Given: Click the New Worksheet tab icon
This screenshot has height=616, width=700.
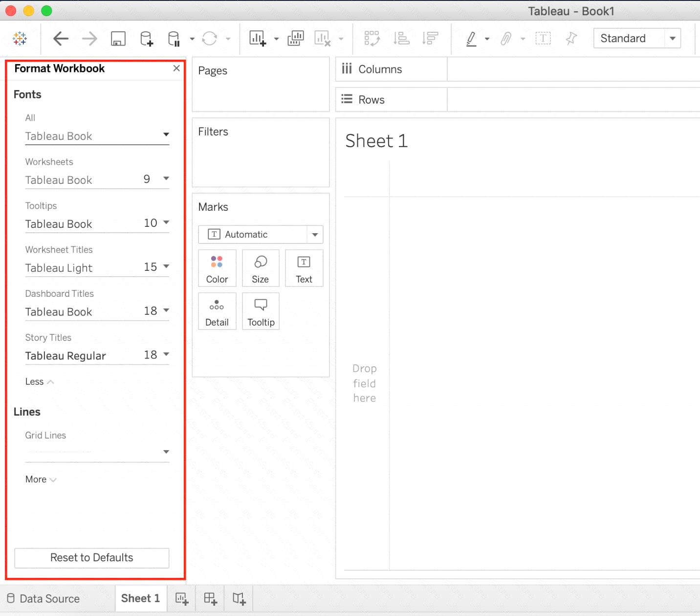Looking at the screenshot, I should click(182, 598).
